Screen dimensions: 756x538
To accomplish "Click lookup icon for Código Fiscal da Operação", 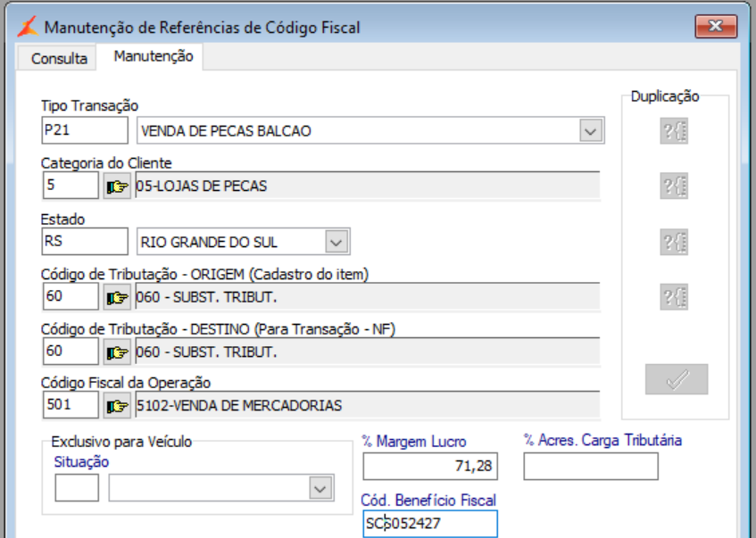I will click(x=117, y=407).
